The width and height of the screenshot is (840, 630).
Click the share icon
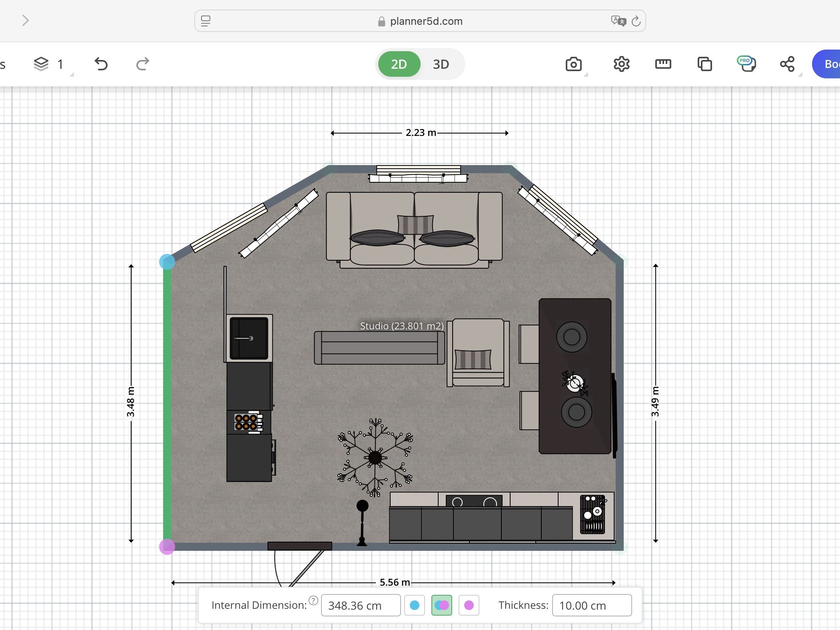click(x=787, y=64)
